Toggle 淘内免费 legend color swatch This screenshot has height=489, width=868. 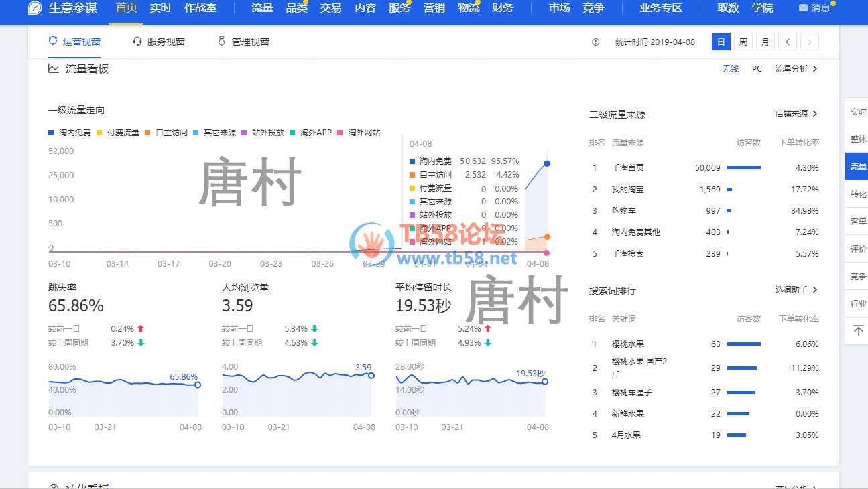[51, 133]
